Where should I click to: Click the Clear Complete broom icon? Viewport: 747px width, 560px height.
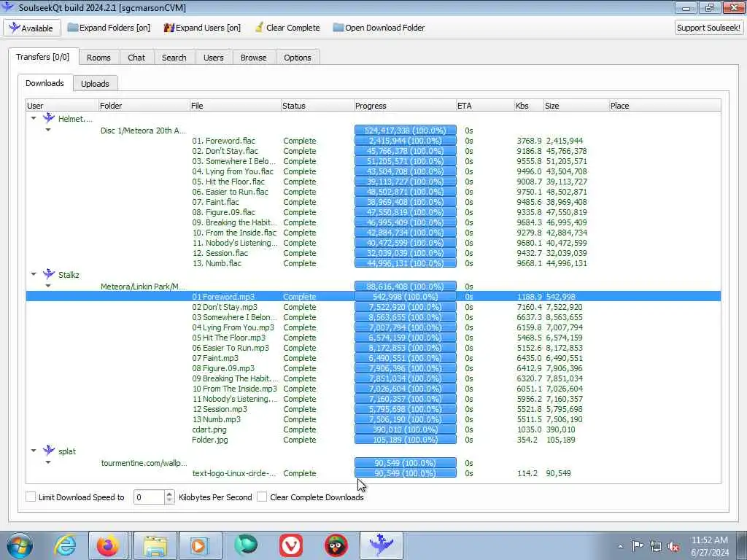259,27
